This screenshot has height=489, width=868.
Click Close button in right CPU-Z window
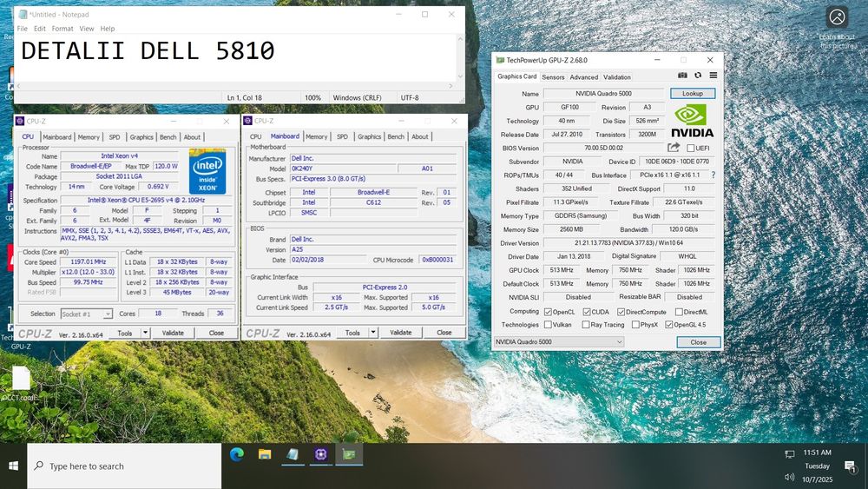click(444, 333)
